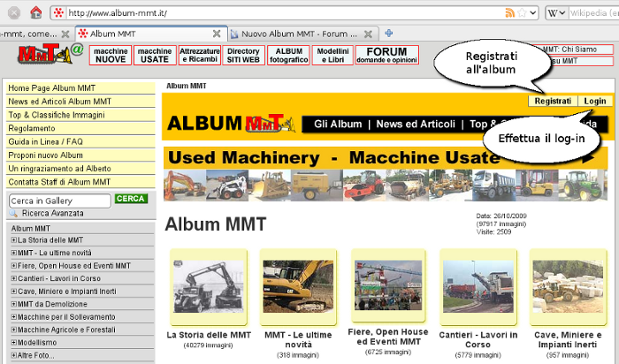The image size is (619, 364).
Task: Click the RSS feed icon in address bar
Action: click(509, 12)
